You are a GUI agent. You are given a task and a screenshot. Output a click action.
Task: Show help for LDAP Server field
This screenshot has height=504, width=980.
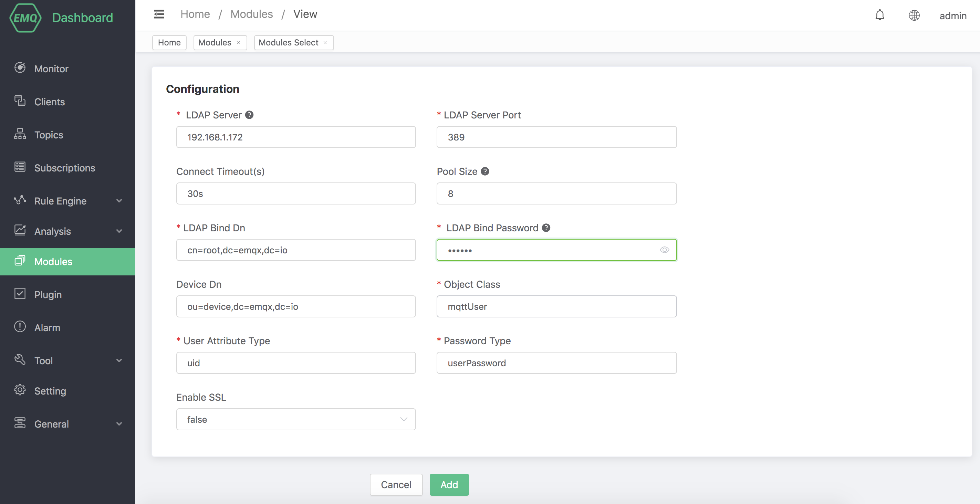point(250,115)
